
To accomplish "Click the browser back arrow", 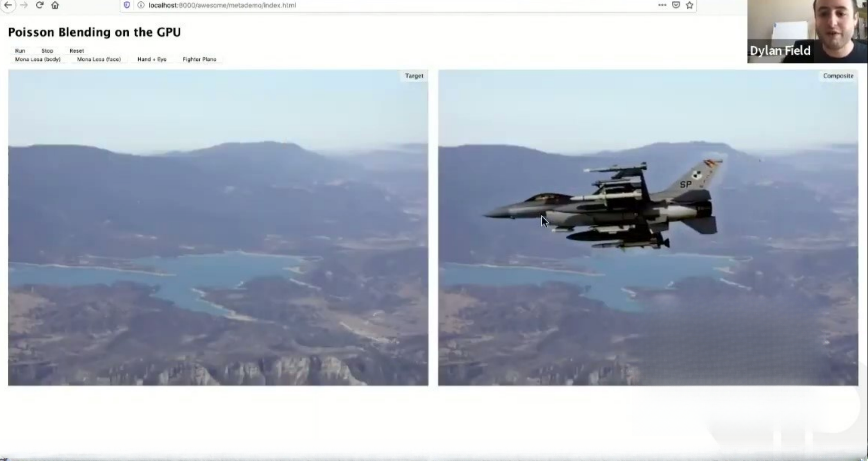I will coord(8,5).
